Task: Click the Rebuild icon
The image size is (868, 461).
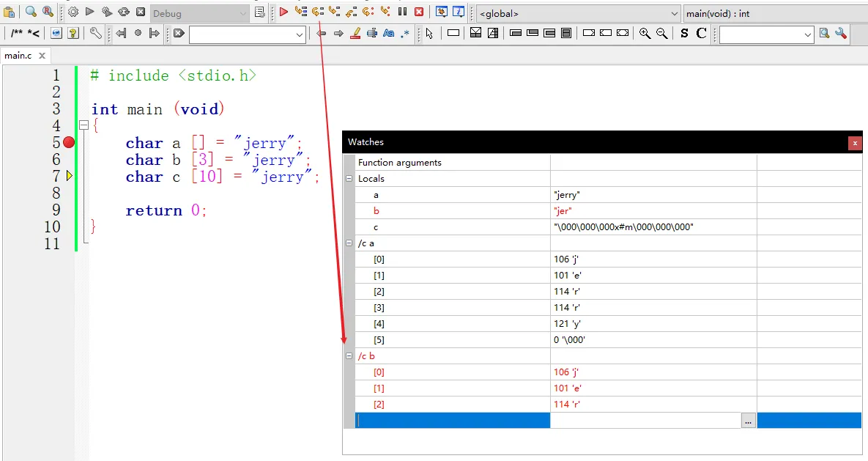Action: point(124,12)
